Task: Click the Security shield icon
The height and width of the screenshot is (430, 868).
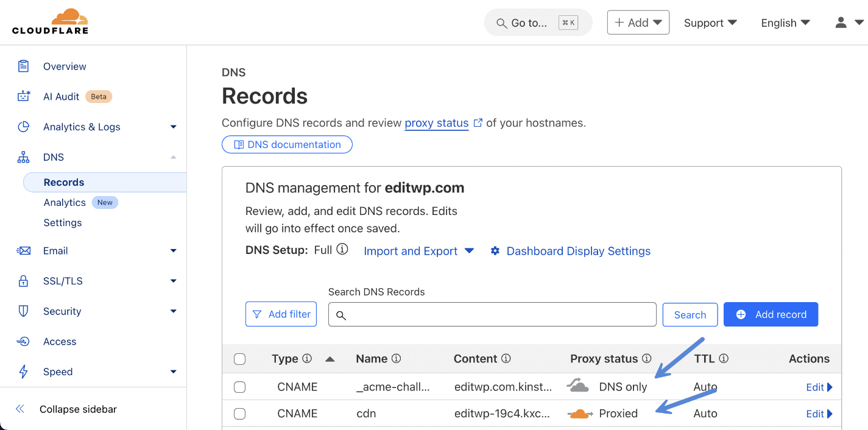Action: coord(23,311)
